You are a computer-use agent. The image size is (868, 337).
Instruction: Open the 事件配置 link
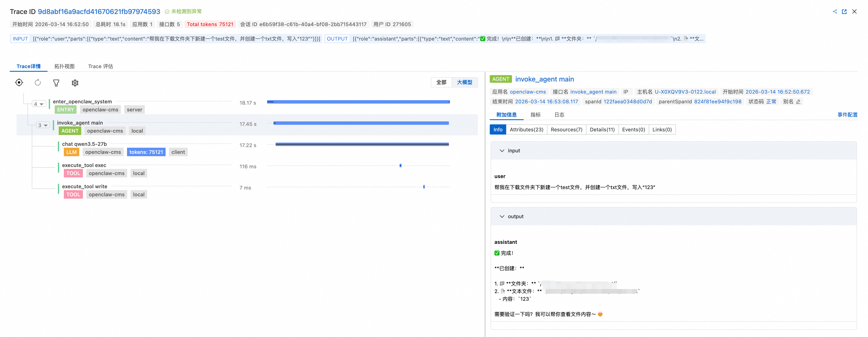[847, 115]
